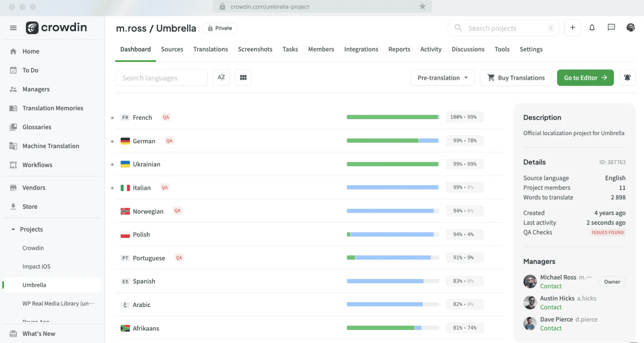This screenshot has height=343, width=644.
Task: Click Contact link under Austin Hicks
Action: pos(551,307)
